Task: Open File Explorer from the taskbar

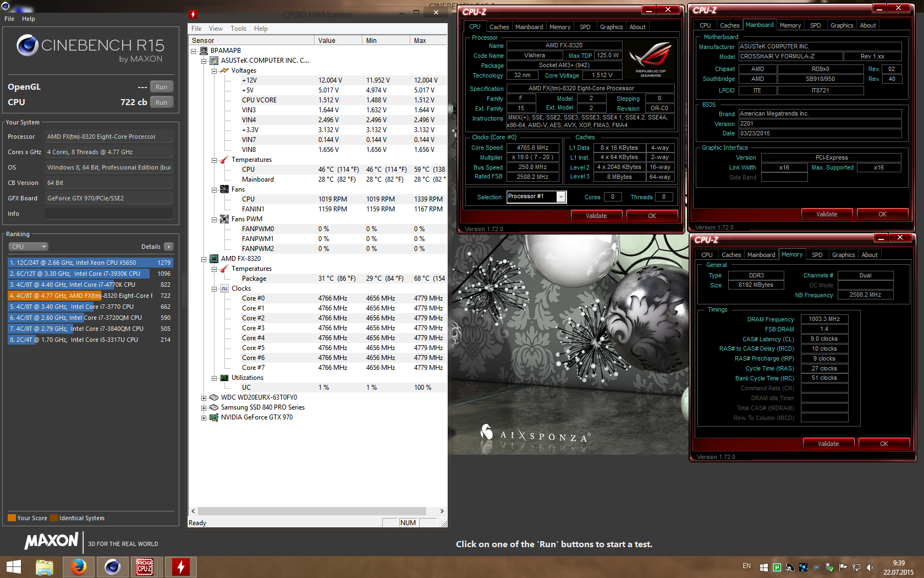Action: pos(45,567)
